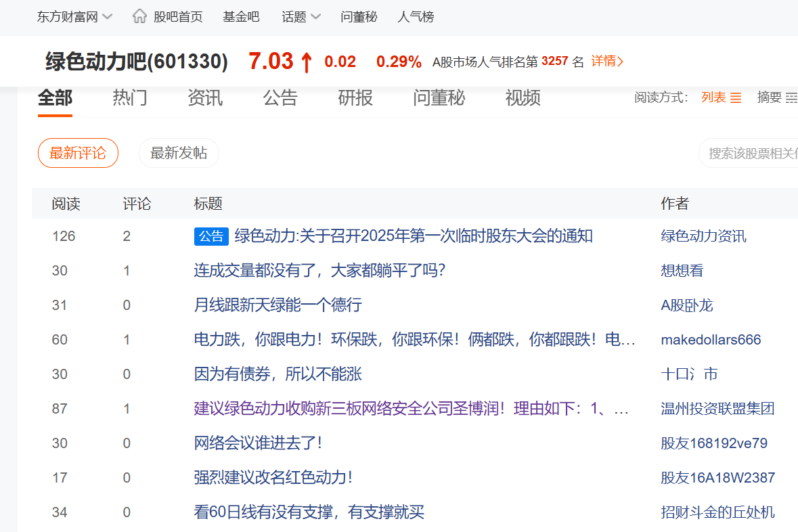798x532 pixels.
Task: Open author 绿色动力资讯 profile
Action: (x=703, y=236)
